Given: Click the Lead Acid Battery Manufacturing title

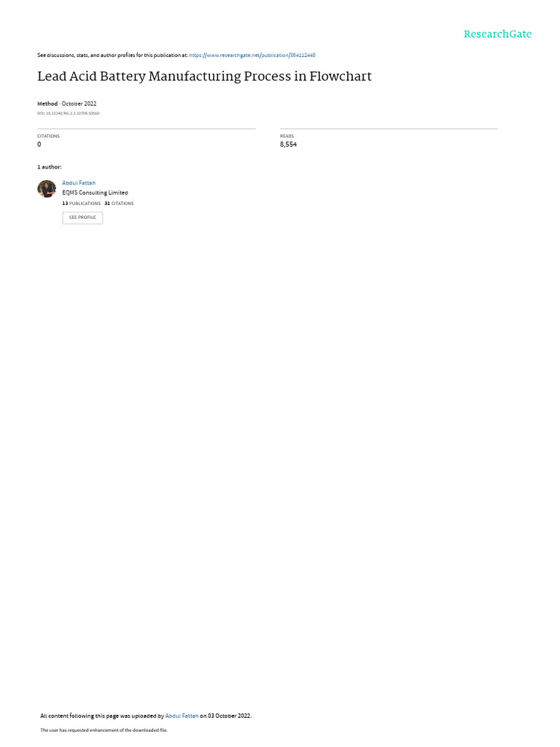Looking at the screenshot, I should click(x=204, y=76).
